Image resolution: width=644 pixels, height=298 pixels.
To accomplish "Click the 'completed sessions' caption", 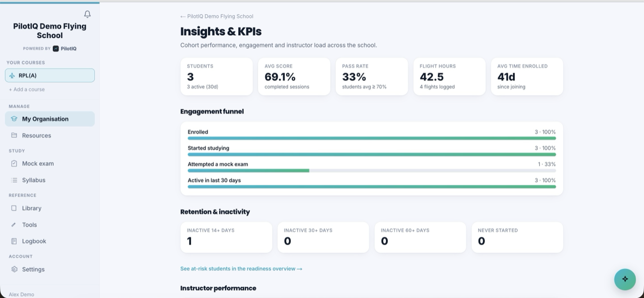I will 287,87.
